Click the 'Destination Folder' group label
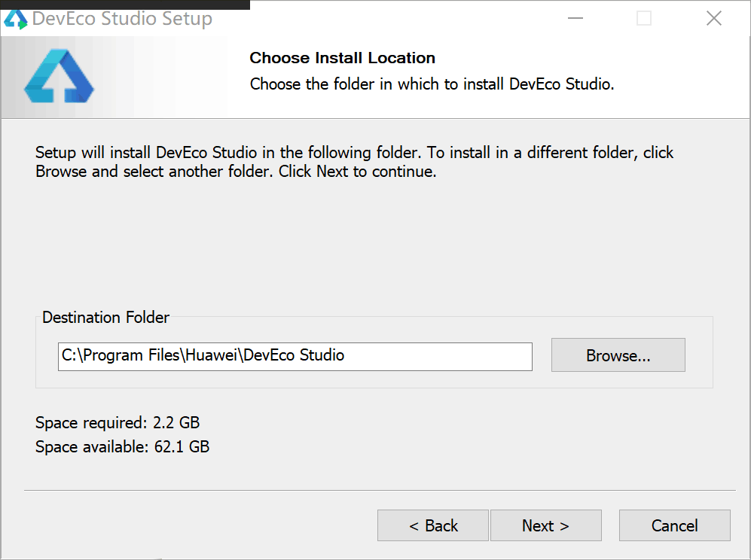 tap(106, 318)
